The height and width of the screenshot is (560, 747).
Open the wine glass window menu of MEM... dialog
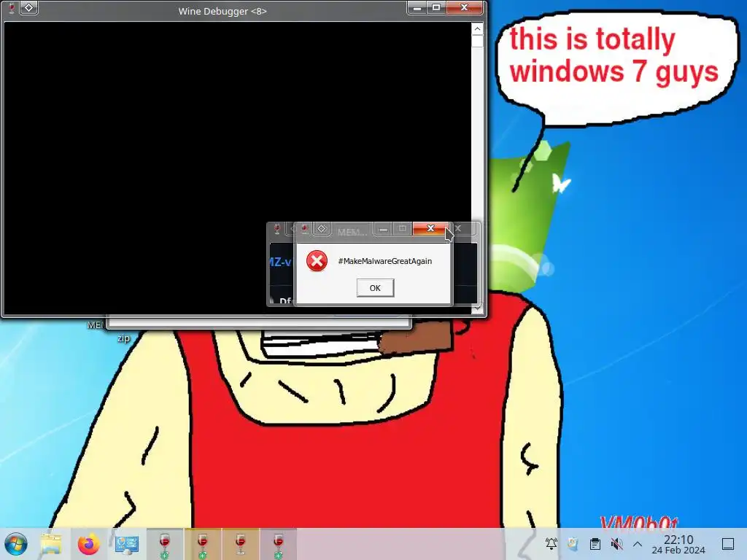[x=304, y=229]
